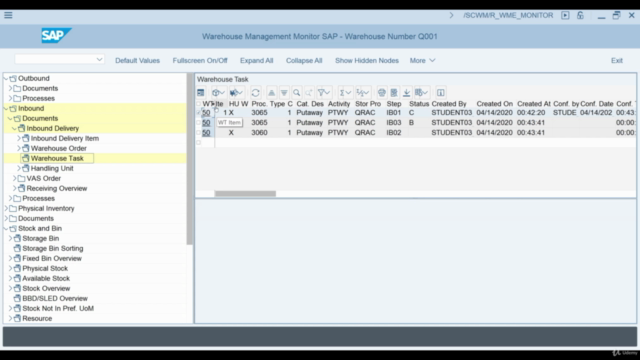
Task: Click the Activity column header
Action: (339, 104)
